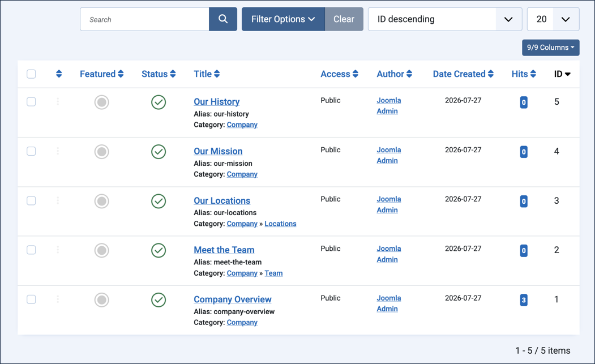Viewport: 595px width, 364px height.
Task: Open the Our History article
Action: (x=217, y=102)
